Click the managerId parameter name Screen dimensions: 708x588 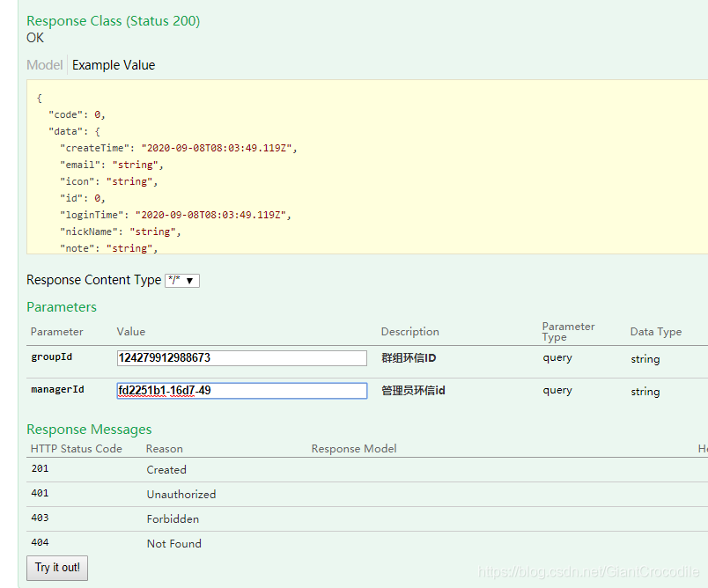(x=57, y=390)
